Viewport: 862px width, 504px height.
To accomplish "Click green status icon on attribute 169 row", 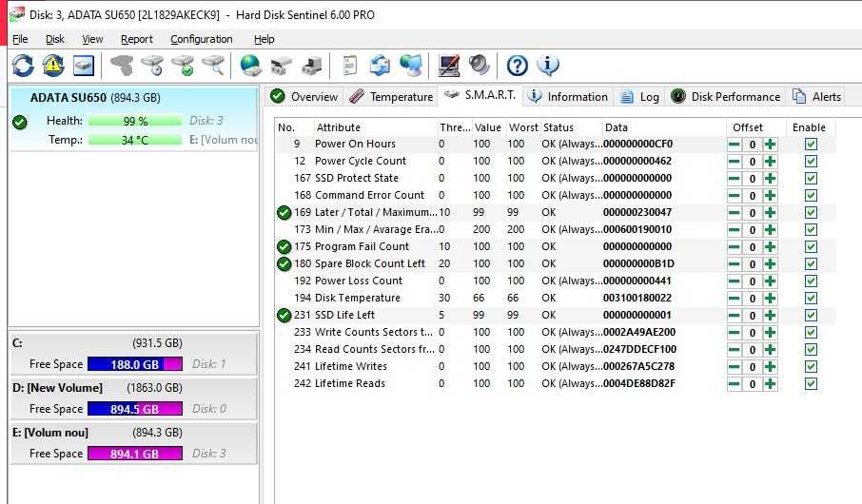I will point(284,212).
